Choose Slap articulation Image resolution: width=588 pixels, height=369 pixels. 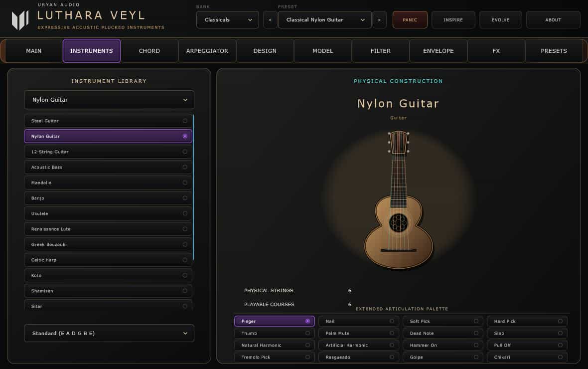click(527, 333)
